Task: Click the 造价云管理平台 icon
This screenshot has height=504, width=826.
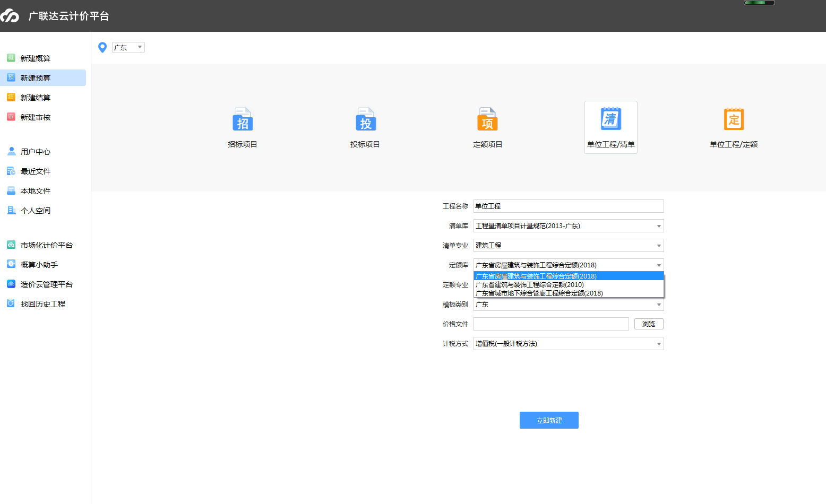Action: pyautogui.click(x=11, y=284)
